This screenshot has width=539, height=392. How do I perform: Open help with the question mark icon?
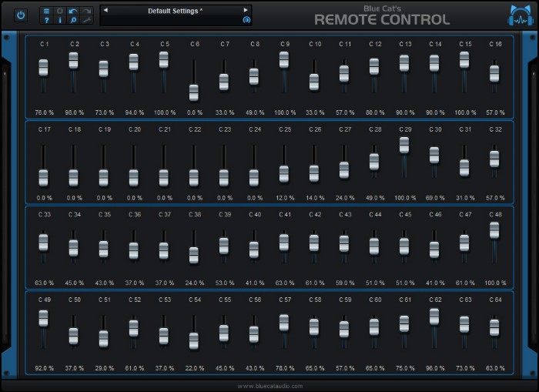46,20
